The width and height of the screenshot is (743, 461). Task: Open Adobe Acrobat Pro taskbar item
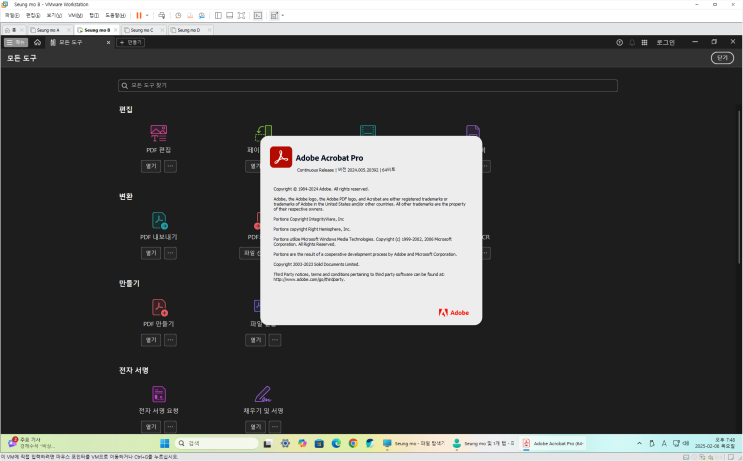(552, 443)
